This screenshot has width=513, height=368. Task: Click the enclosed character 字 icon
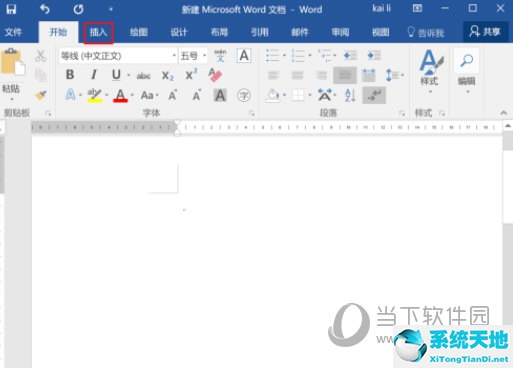pos(244,96)
